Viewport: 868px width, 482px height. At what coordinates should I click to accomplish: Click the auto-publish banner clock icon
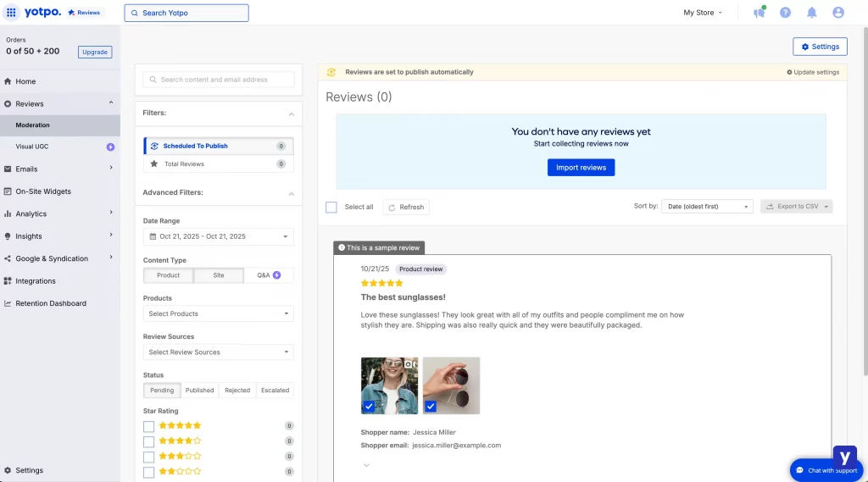click(x=331, y=72)
